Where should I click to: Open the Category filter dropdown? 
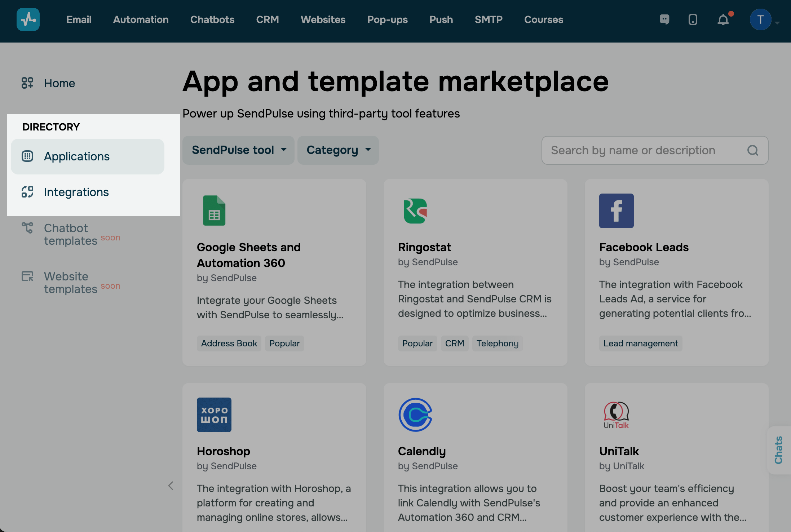point(338,150)
